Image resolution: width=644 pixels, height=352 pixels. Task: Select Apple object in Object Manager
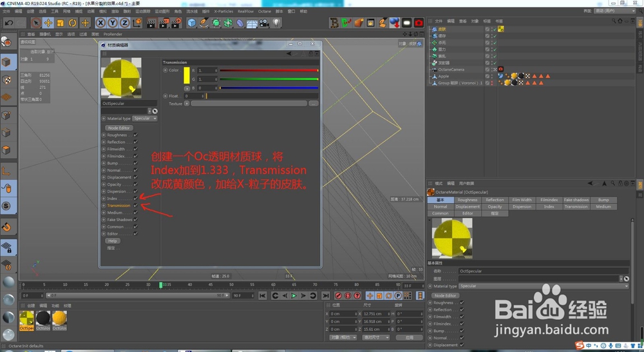point(443,76)
